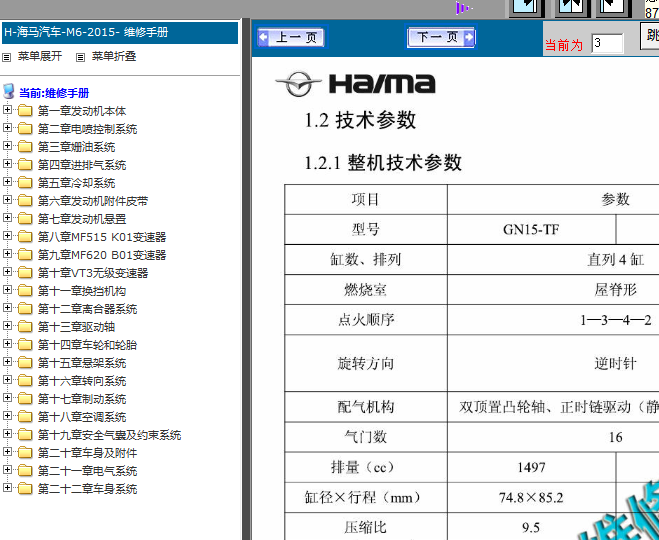Click the 逆时针 rotation direction cell
The width and height of the screenshot is (659, 540).
616,364
